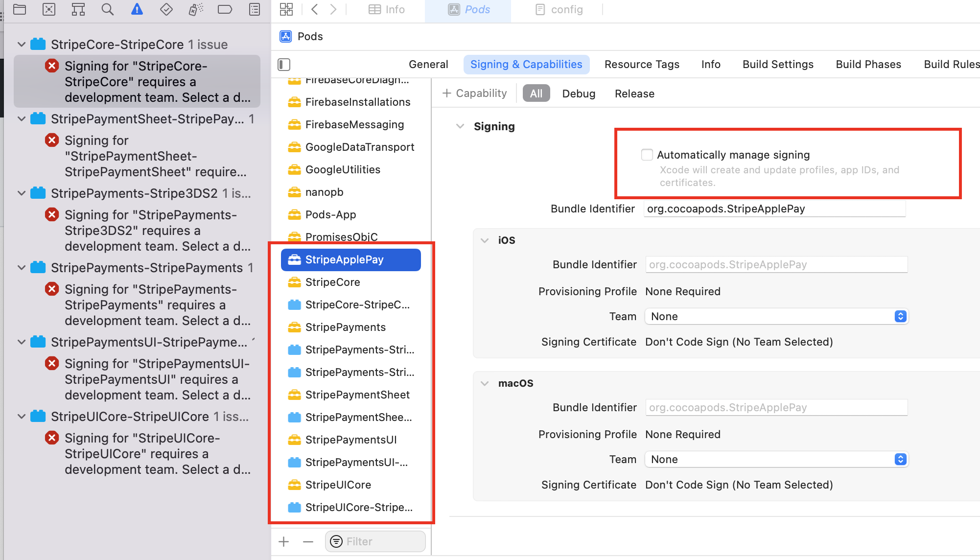Enable Automatically manage signing

point(647,155)
